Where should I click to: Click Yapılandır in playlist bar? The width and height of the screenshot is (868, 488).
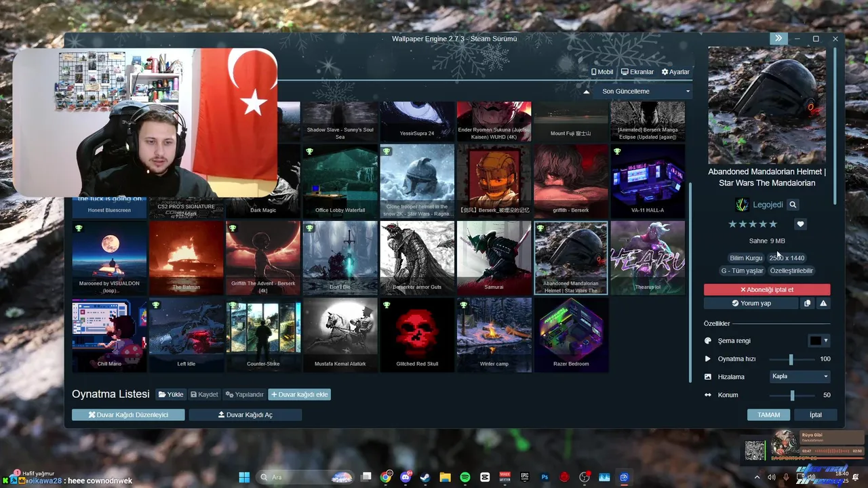coord(245,394)
